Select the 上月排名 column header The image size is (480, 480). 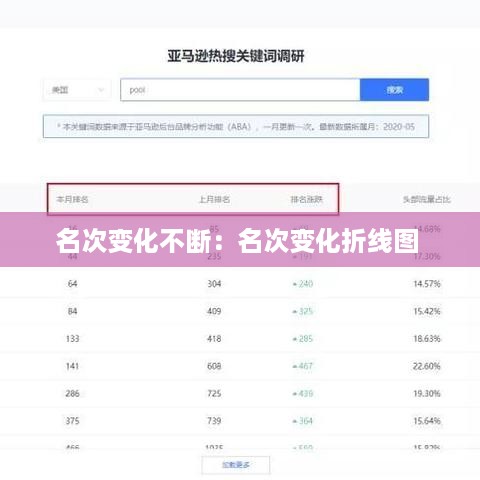click(x=214, y=199)
